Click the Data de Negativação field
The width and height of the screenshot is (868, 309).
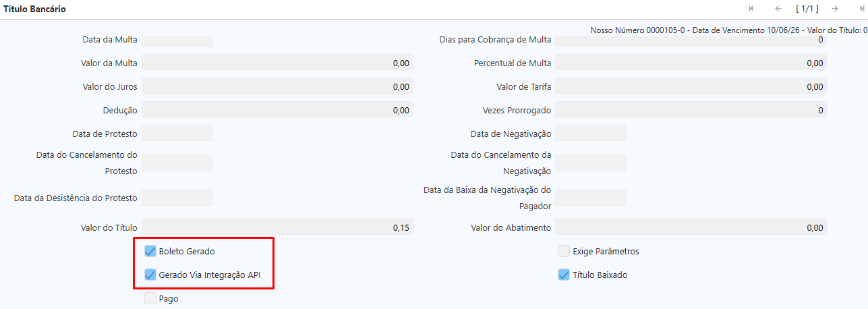point(591,134)
